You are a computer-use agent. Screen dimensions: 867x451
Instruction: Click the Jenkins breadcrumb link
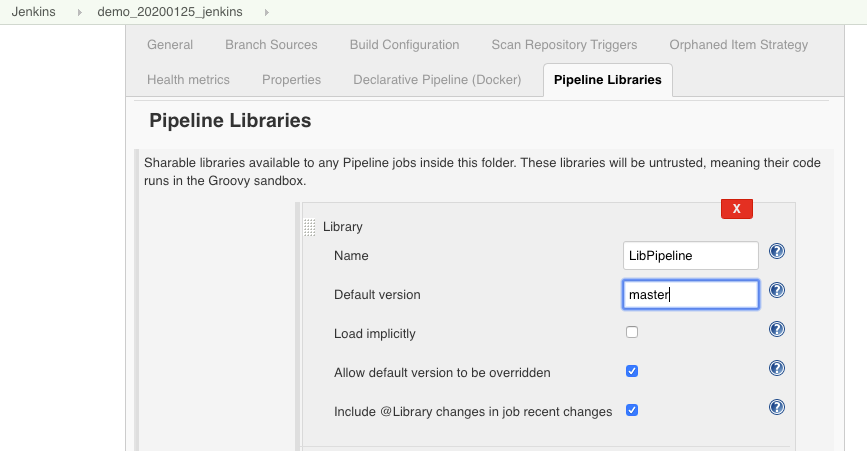tap(34, 12)
